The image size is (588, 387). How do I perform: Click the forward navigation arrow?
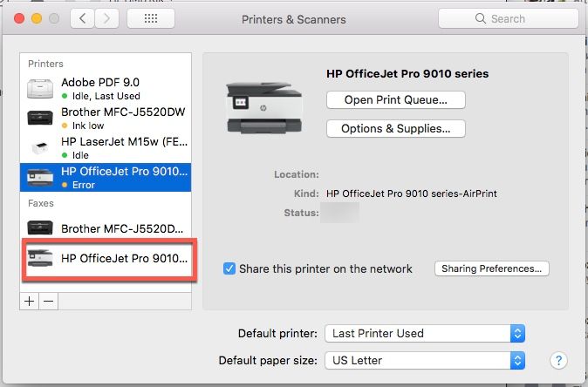(107, 18)
